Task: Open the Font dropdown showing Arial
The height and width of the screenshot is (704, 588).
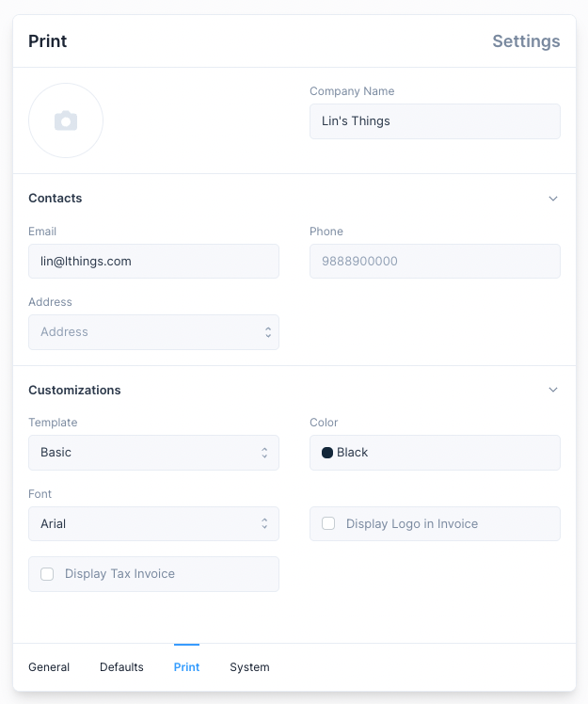Action: (153, 523)
